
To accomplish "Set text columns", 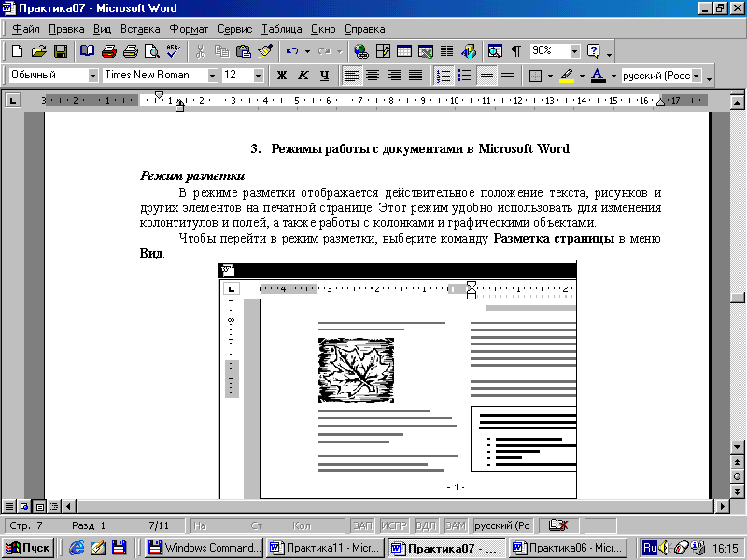I will coord(447,51).
